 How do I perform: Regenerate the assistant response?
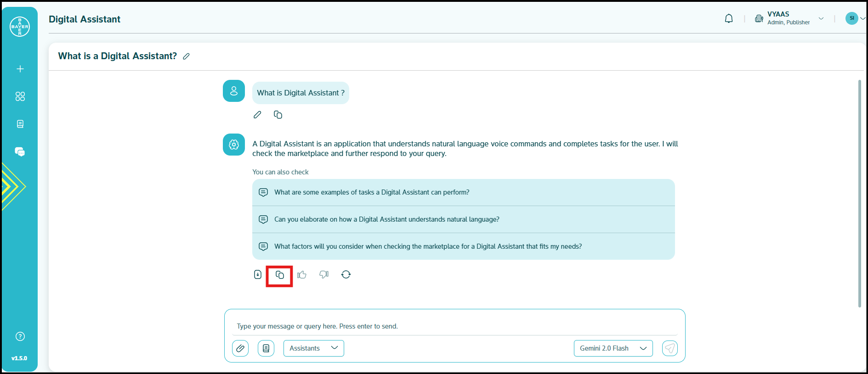coord(346,274)
